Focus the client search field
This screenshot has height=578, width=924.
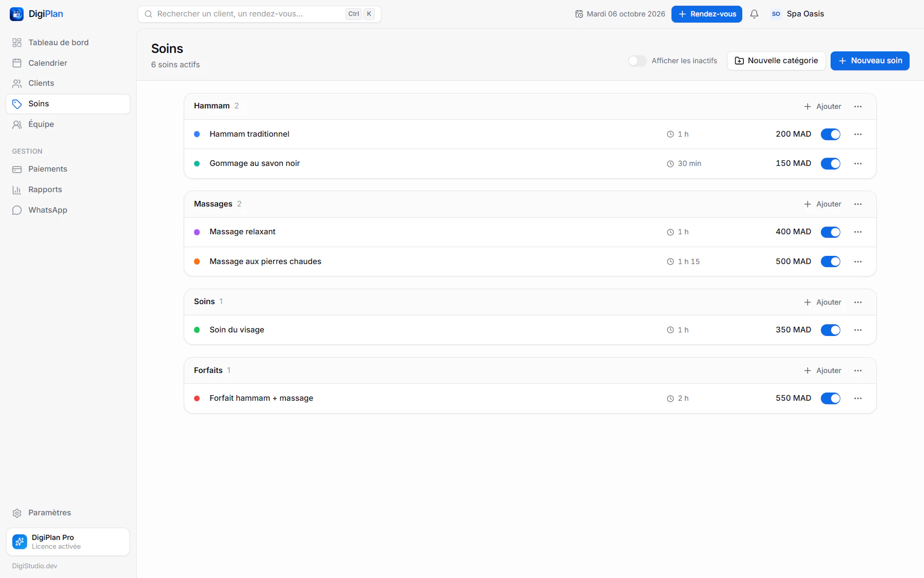pos(259,14)
